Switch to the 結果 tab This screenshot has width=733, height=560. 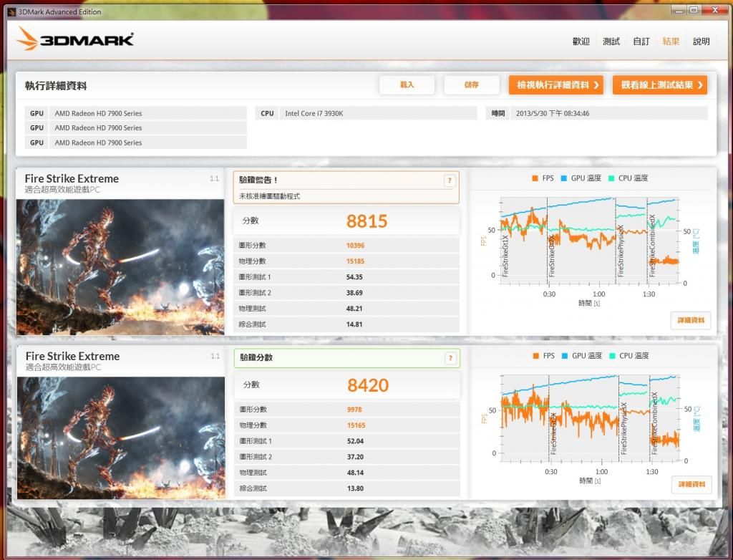click(671, 41)
